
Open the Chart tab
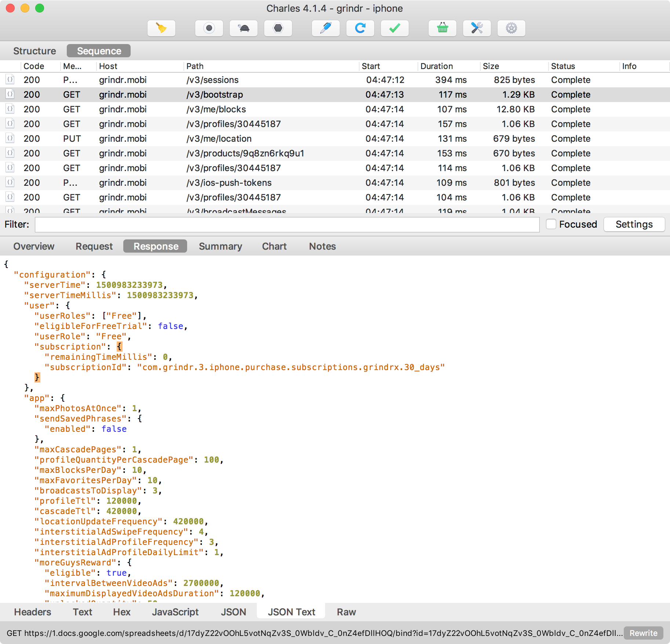(274, 246)
